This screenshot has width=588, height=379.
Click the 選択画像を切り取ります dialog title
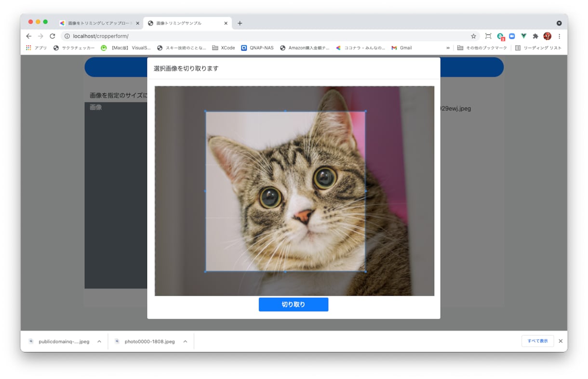pyautogui.click(x=186, y=68)
